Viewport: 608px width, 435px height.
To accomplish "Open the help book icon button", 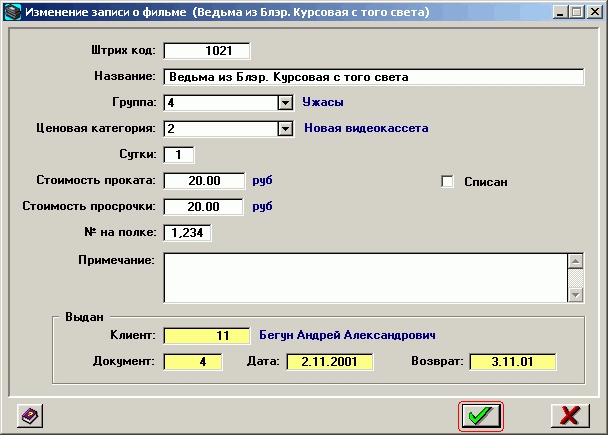I will [30, 416].
